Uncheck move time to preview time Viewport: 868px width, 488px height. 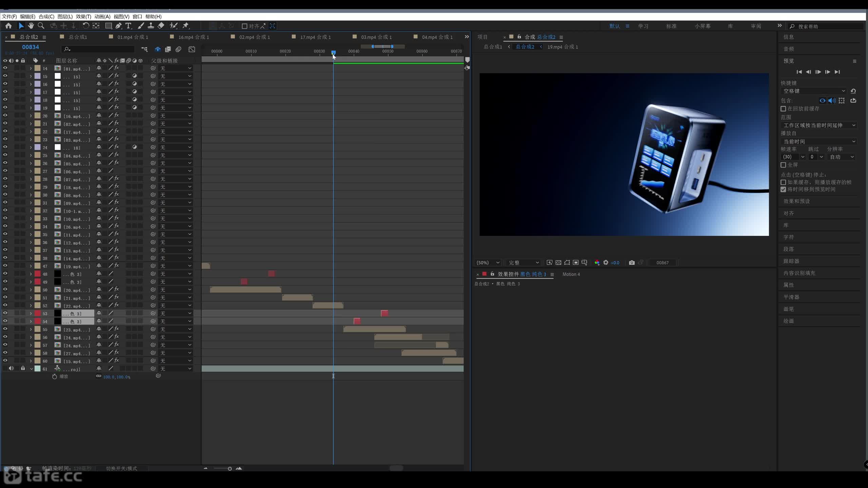pos(783,189)
